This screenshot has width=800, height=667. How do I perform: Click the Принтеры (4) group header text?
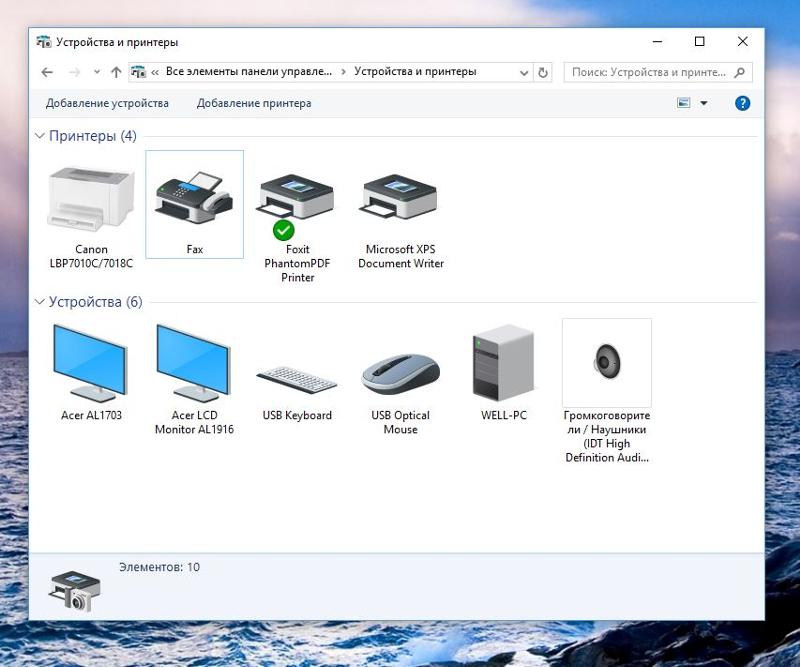pos(93,136)
